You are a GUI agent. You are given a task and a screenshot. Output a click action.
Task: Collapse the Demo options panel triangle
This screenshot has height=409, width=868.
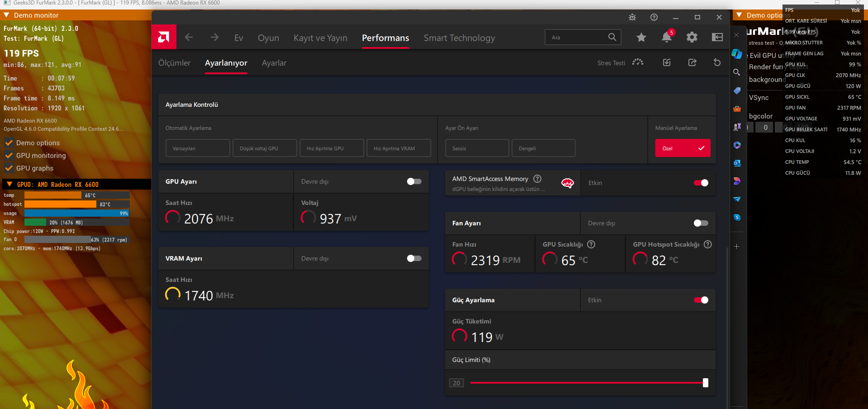point(739,15)
